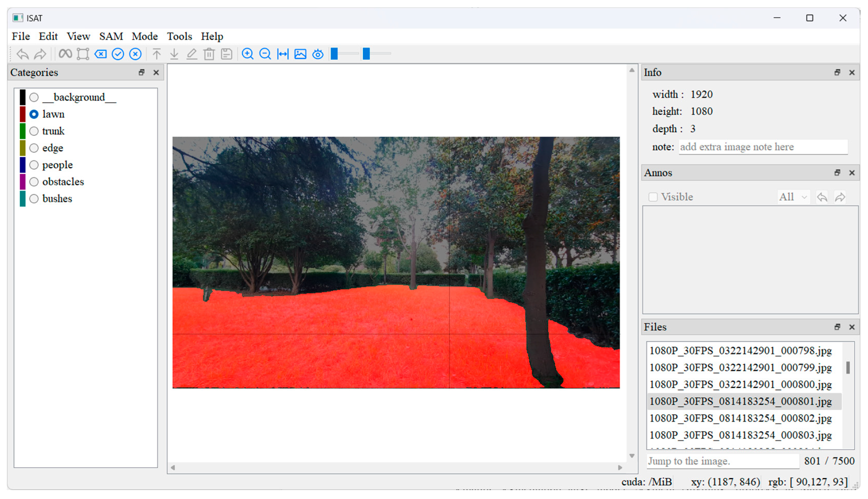Float the Categories panel with its undock icon
The image size is (868, 499).
coord(142,72)
